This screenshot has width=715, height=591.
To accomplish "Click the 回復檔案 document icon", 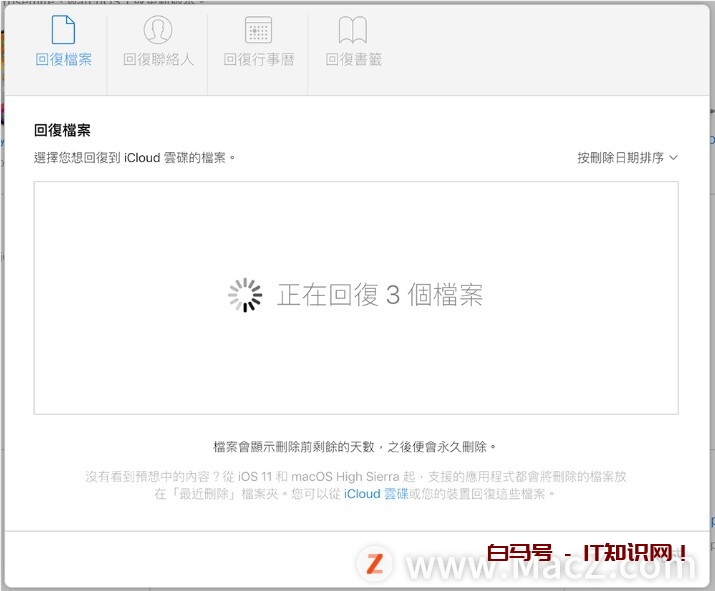I will point(63,30).
